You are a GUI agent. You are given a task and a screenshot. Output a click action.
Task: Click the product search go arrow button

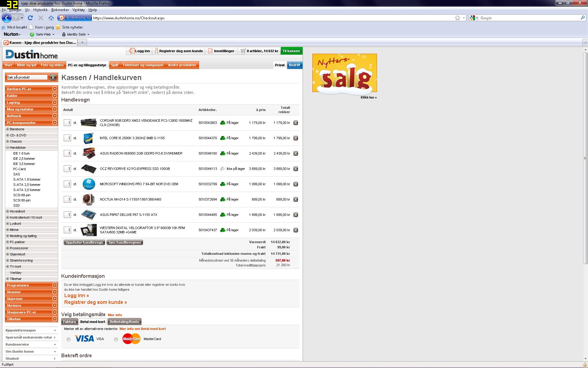53,77
